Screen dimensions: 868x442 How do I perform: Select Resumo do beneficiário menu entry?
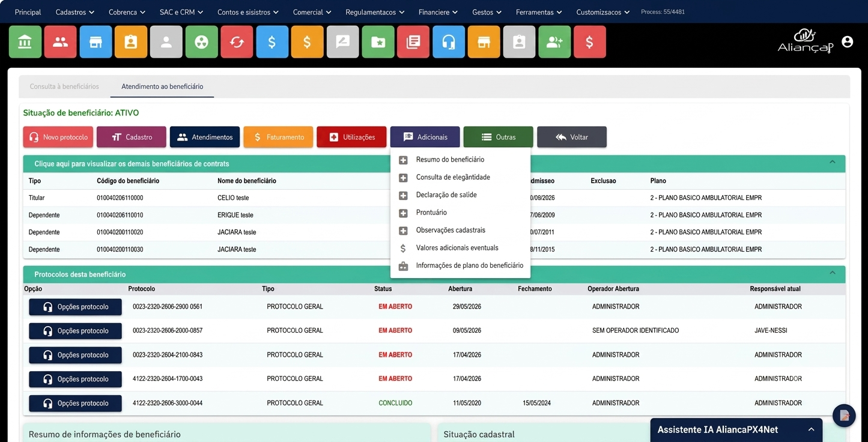(x=460, y=160)
